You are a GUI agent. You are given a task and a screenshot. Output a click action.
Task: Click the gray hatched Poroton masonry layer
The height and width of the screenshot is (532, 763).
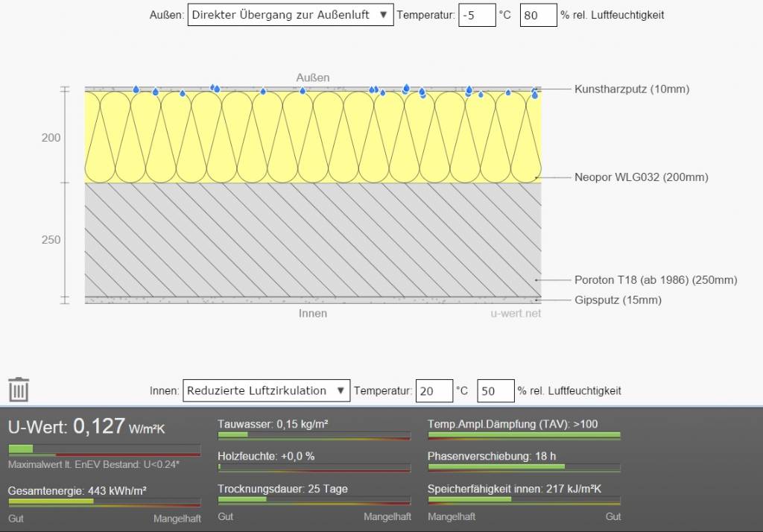[x=313, y=239]
